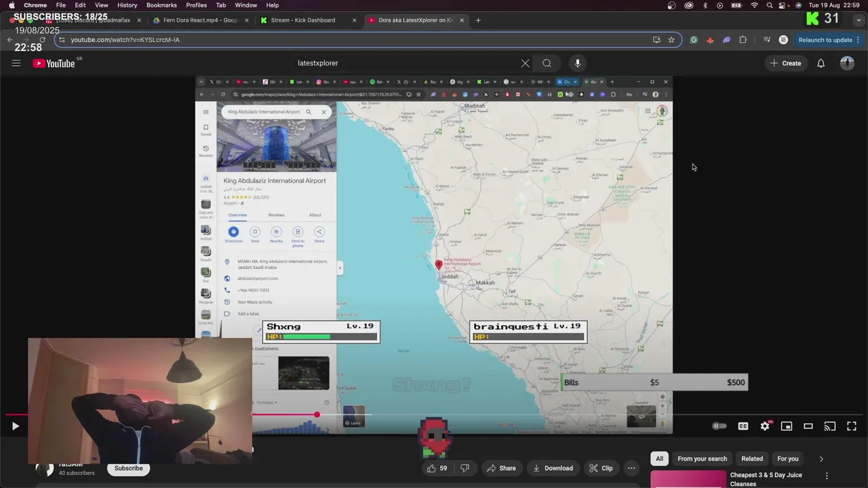The height and width of the screenshot is (488, 868).
Task: Open the YouTube guide hamburger menu
Action: pos(16,63)
